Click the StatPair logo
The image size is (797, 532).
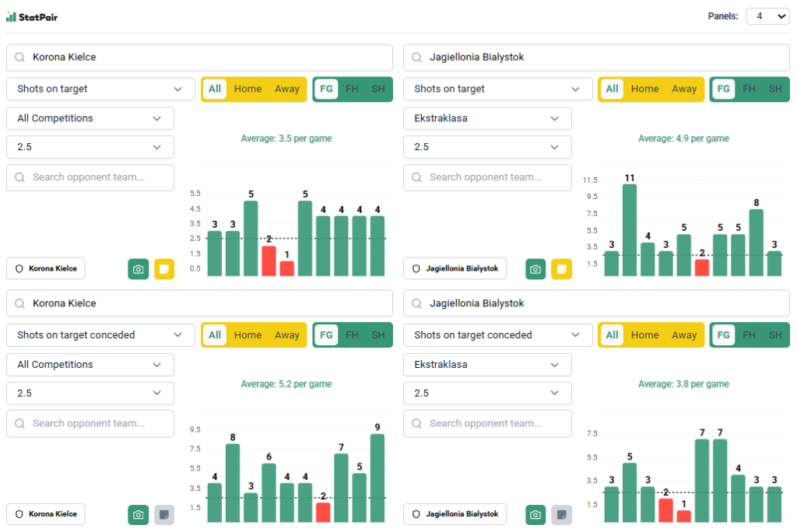click(x=32, y=16)
